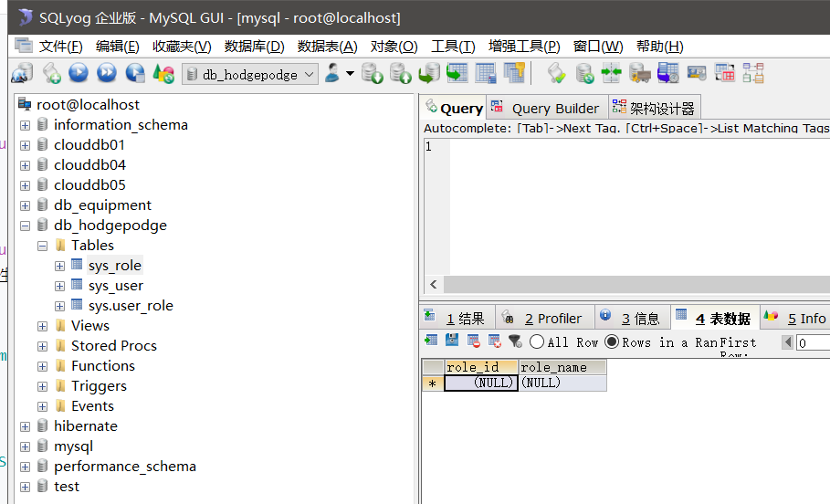830x504 pixels.
Task: Collapse the Tables folder node
Action: [42, 247]
